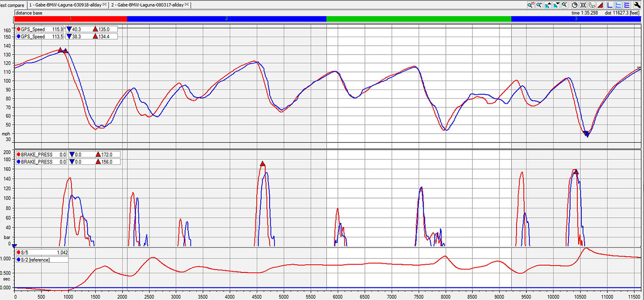Click the red triangle gradient icon

pos(600,5)
